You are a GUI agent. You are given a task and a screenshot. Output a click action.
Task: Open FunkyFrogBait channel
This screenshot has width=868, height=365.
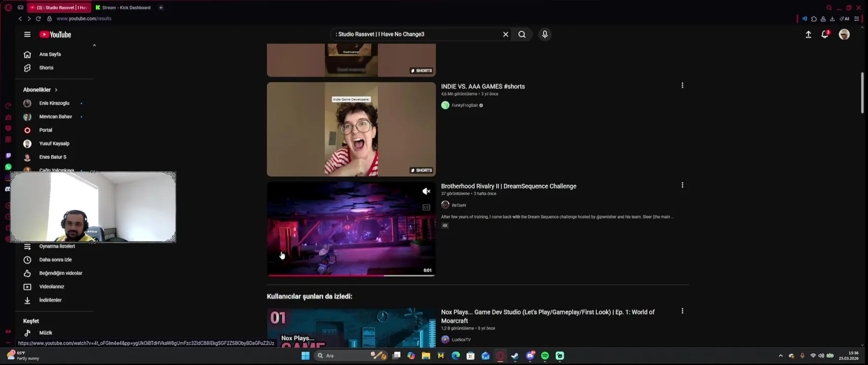pyautogui.click(x=464, y=105)
